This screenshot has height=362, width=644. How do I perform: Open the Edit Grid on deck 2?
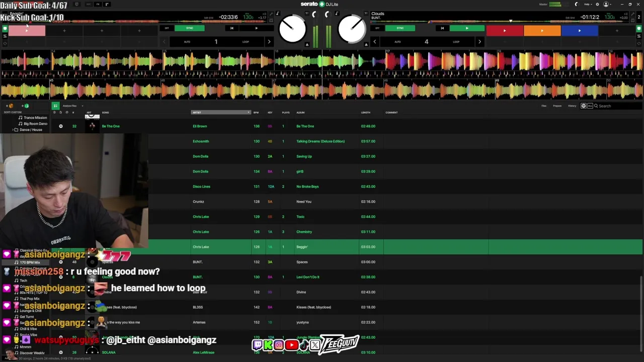(x=570, y=18)
